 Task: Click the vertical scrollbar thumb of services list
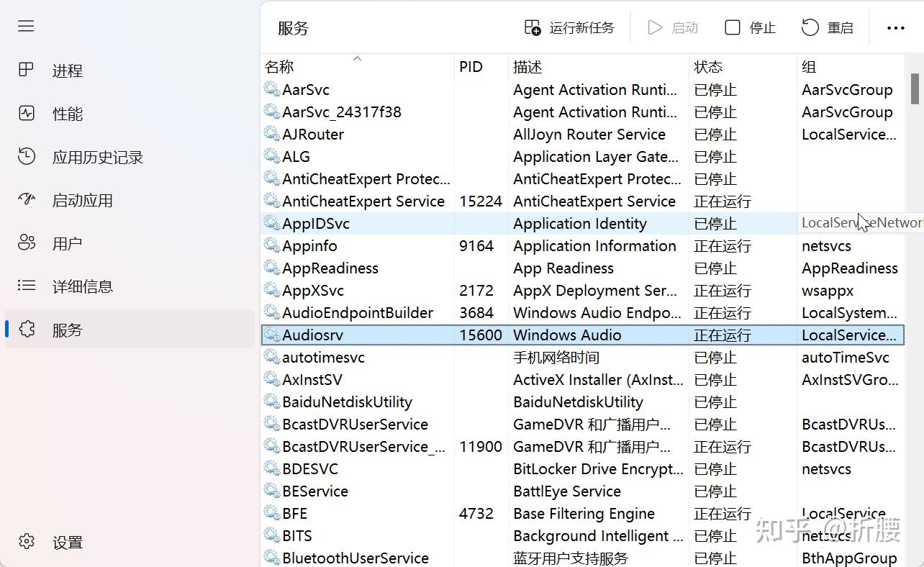915,89
